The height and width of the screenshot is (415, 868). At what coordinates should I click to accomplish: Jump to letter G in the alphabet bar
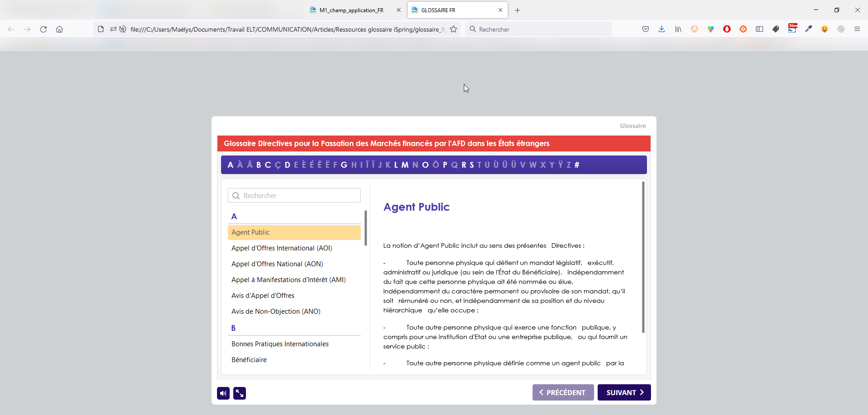click(344, 165)
